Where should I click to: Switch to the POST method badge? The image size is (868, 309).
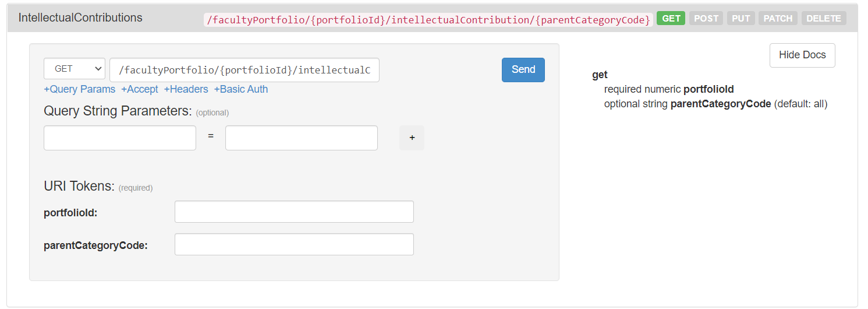pos(706,19)
